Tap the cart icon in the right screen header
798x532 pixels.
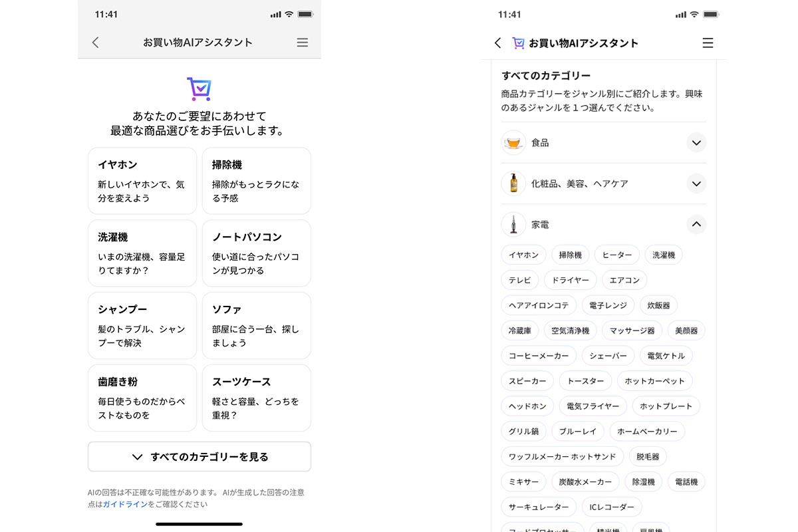point(517,43)
